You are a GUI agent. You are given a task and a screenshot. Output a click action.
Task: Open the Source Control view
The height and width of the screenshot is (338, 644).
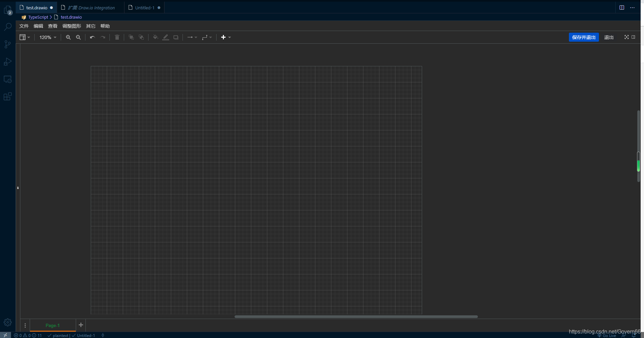8,44
